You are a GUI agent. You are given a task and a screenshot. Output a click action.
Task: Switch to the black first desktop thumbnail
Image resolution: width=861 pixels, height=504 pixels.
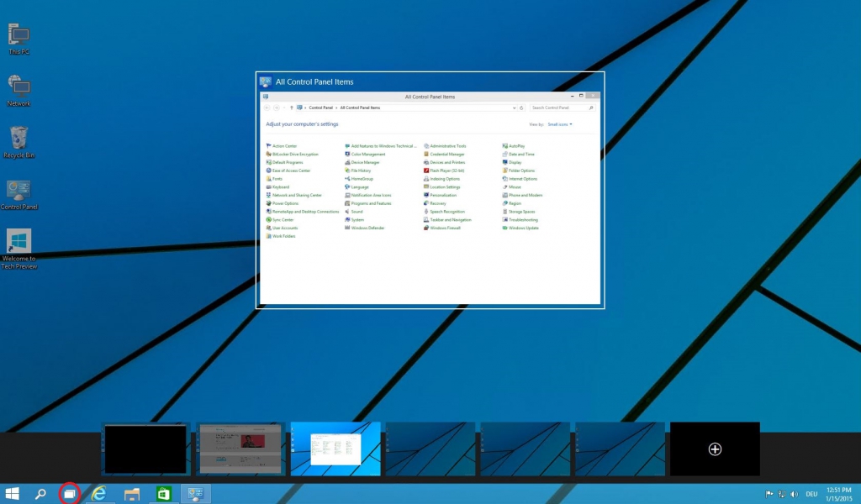(146, 449)
